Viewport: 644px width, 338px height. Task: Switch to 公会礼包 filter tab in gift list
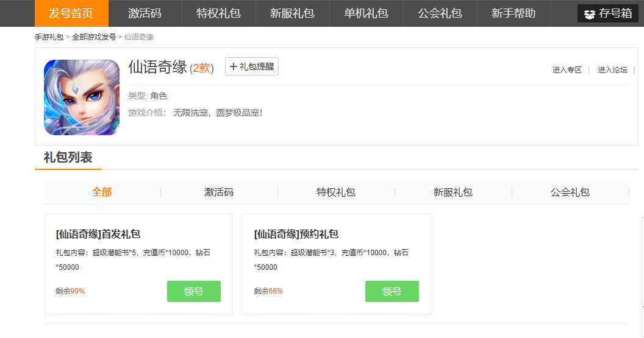(x=570, y=192)
